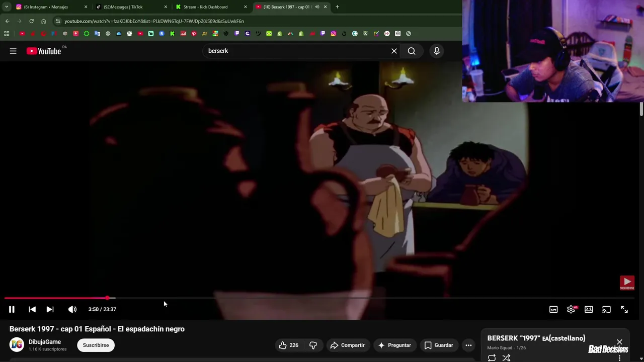The width and height of the screenshot is (644, 362).
Task: Toggle playlist shuffle
Action: 506,357
